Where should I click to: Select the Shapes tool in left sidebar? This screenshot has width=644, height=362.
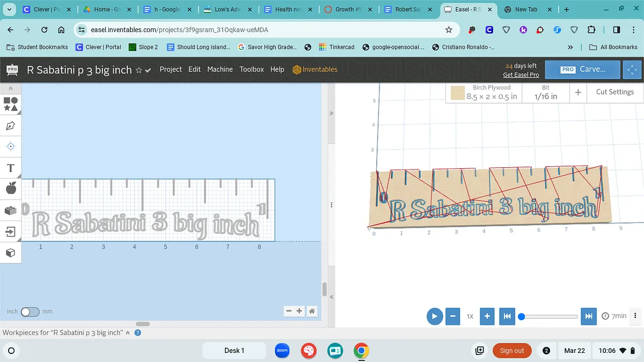click(x=11, y=104)
